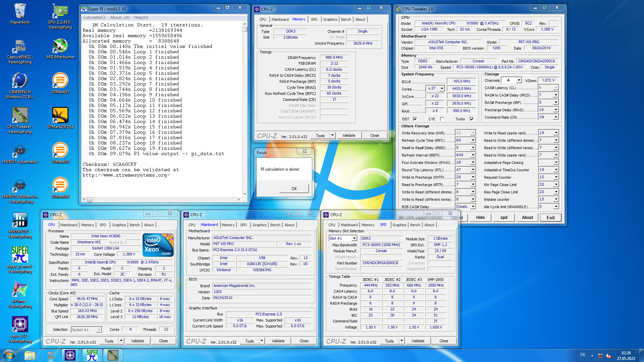The width and height of the screenshot is (644, 362).
Task: Click the spd button in CPU-Tweaker
Action: pos(504,218)
